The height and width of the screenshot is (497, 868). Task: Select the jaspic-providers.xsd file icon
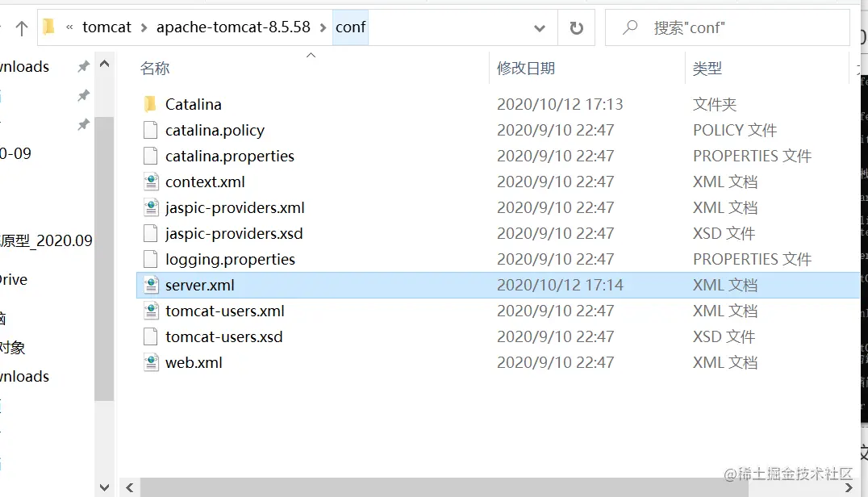pyautogui.click(x=150, y=233)
